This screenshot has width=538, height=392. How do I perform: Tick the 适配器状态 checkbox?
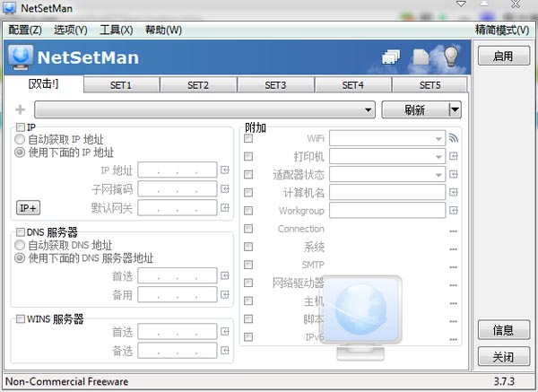[x=248, y=174]
